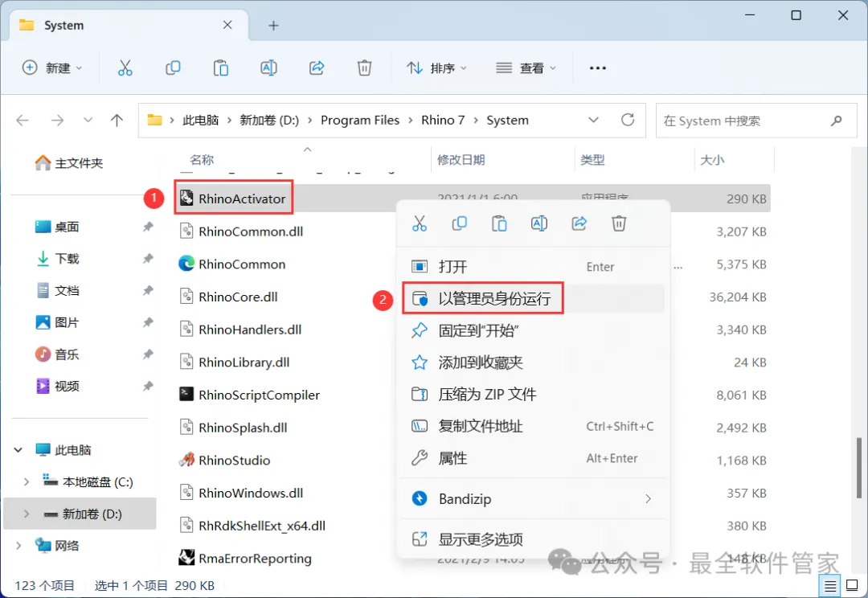Image resolution: width=868 pixels, height=598 pixels.
Task: Open the 新建 dropdown
Action: (x=52, y=68)
